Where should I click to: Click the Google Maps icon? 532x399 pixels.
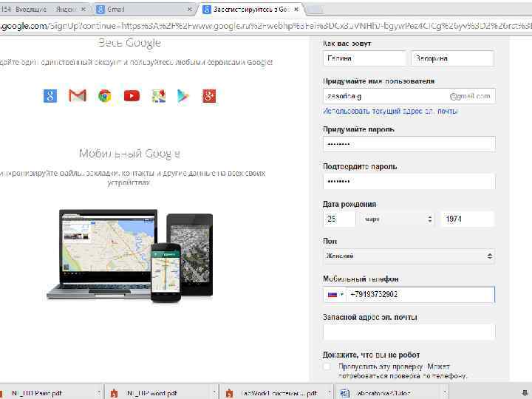tap(158, 96)
